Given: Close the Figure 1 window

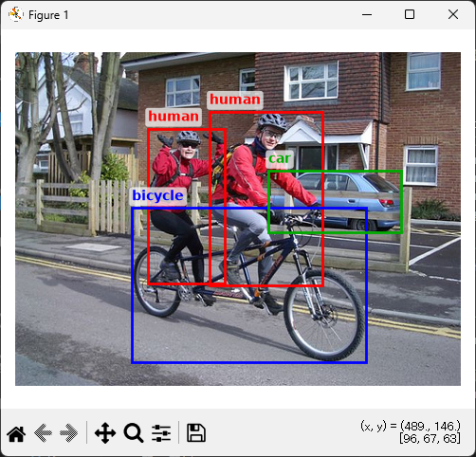Looking at the screenshot, I should (x=453, y=14).
